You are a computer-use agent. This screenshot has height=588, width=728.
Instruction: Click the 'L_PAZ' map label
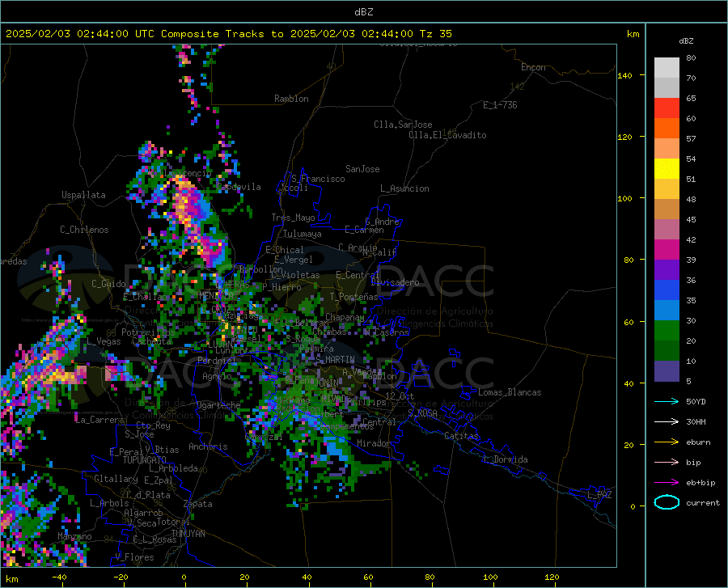pyautogui.click(x=599, y=495)
